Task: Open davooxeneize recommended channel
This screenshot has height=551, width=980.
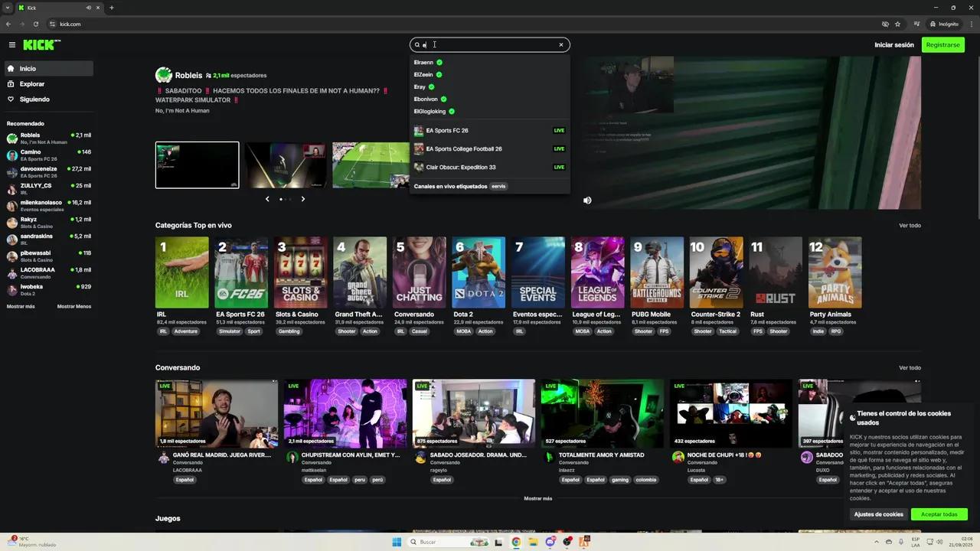Action: pos(49,172)
